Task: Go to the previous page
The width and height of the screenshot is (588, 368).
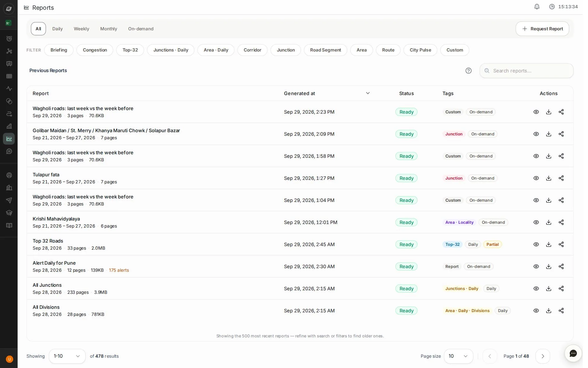Action: [490, 356]
